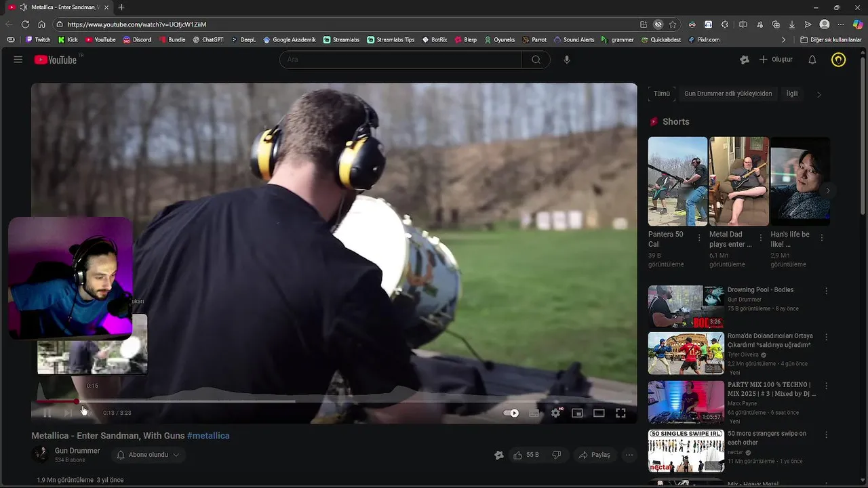
Task: Open the Pixlr.com bookmark
Action: (703, 40)
